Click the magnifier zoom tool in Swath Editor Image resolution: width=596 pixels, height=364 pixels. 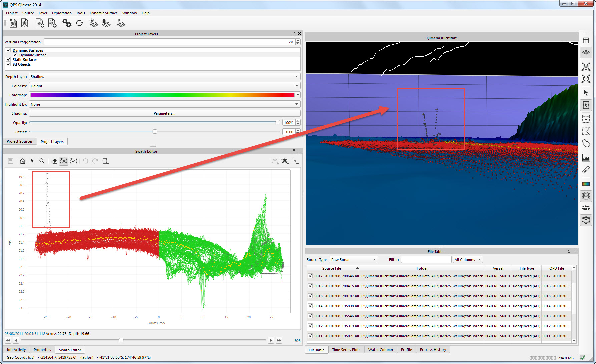[42, 161]
